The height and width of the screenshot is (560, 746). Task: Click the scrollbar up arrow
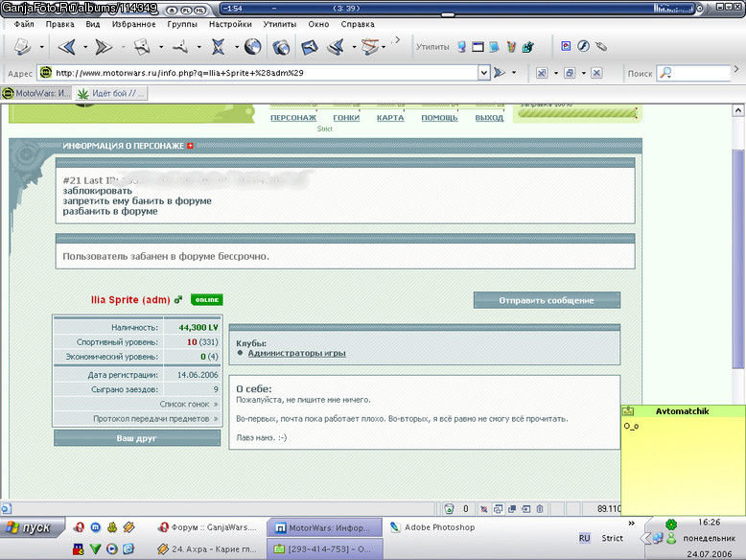coord(738,110)
